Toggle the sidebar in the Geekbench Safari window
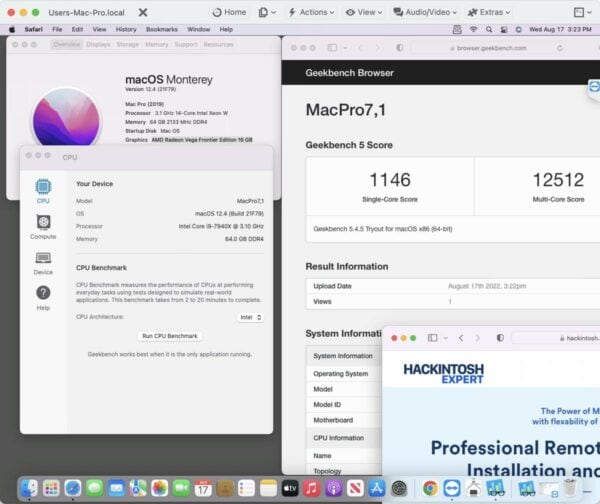Screen dimensions: 600x504 (x=332, y=48)
